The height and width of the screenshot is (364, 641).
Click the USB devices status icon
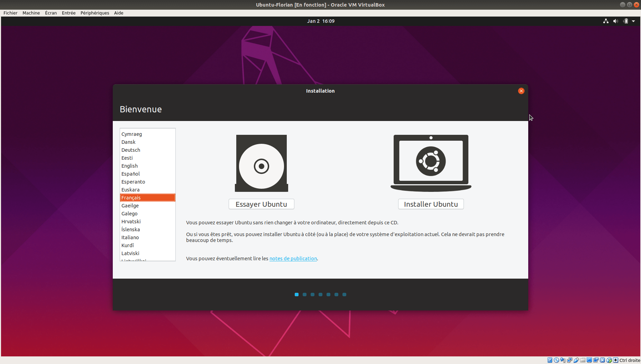pyautogui.click(x=576, y=360)
